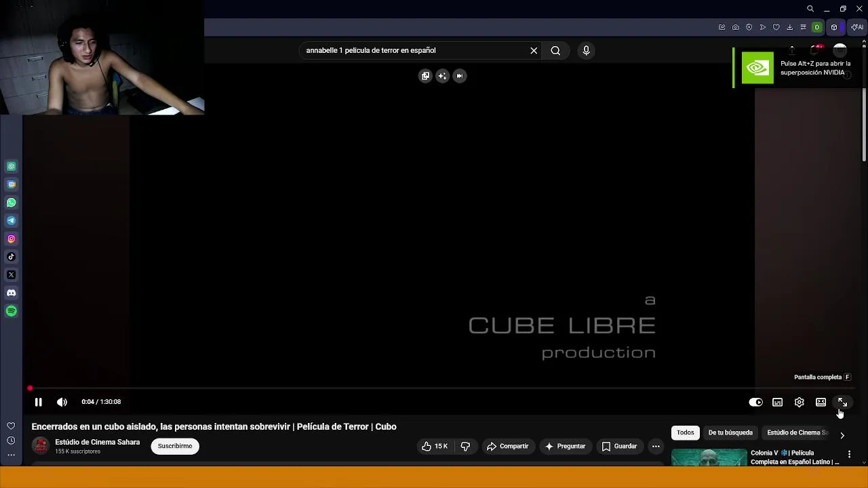Image resolution: width=868 pixels, height=488 pixels.
Task: Toggle video subtitles
Action: (x=778, y=403)
